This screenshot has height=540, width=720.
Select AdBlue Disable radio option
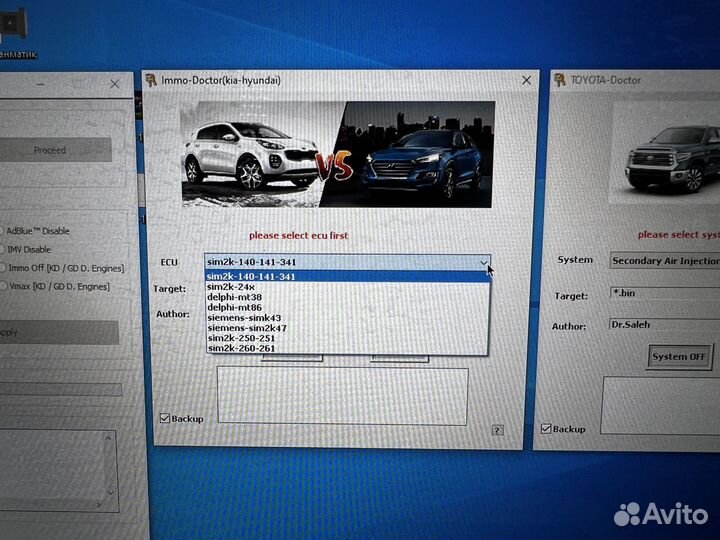click(35, 231)
